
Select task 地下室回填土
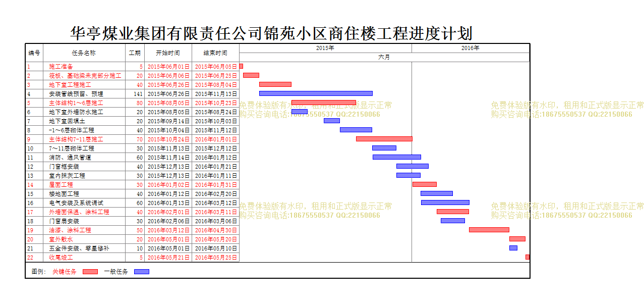(67, 121)
